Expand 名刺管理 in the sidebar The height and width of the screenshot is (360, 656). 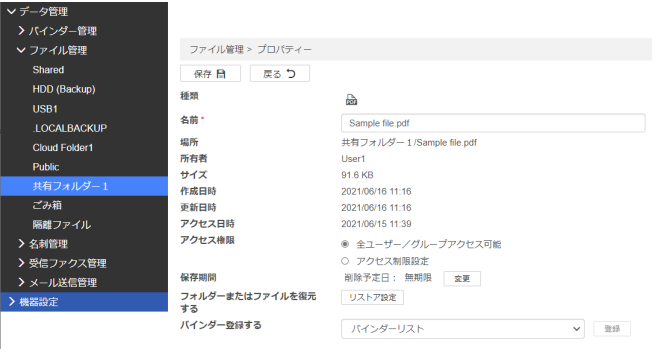coord(22,244)
